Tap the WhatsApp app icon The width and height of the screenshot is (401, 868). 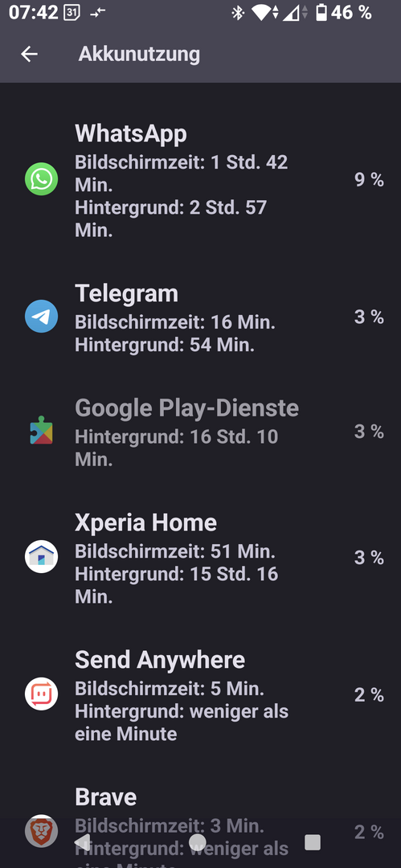tap(42, 178)
